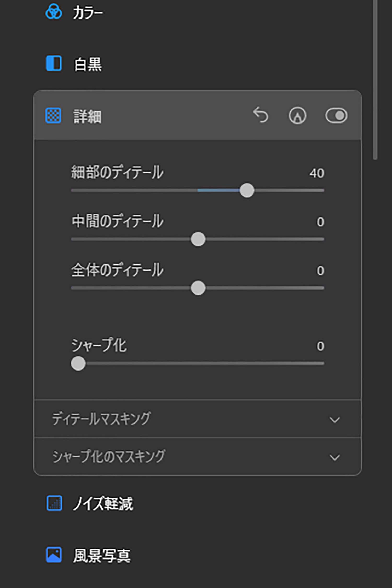Open the カラー tool section
Screen dimensions: 392x588
click(88, 12)
